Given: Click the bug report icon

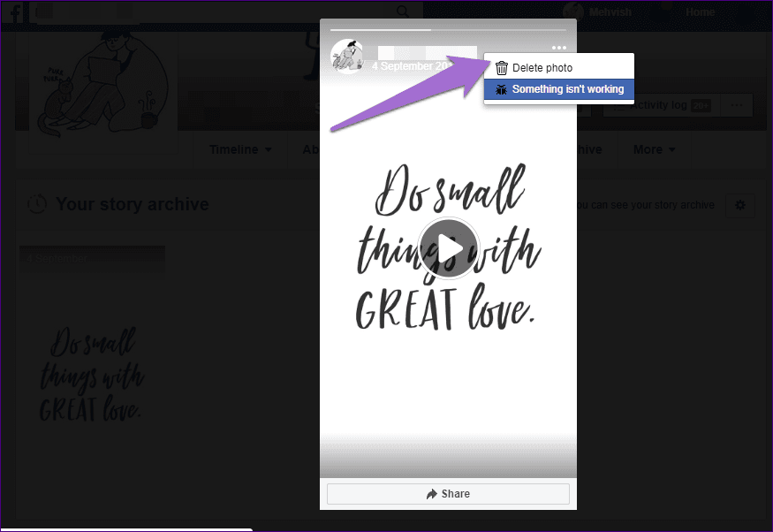Looking at the screenshot, I should coord(502,89).
